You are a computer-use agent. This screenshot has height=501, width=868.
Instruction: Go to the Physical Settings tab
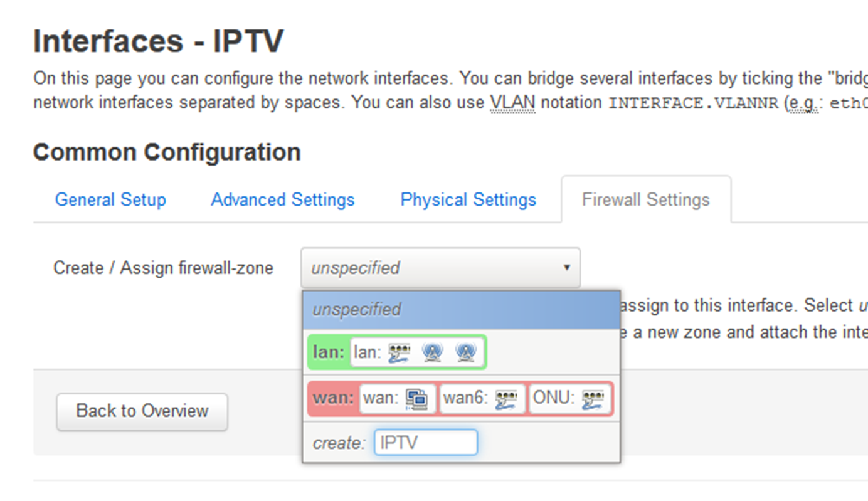[x=468, y=200]
